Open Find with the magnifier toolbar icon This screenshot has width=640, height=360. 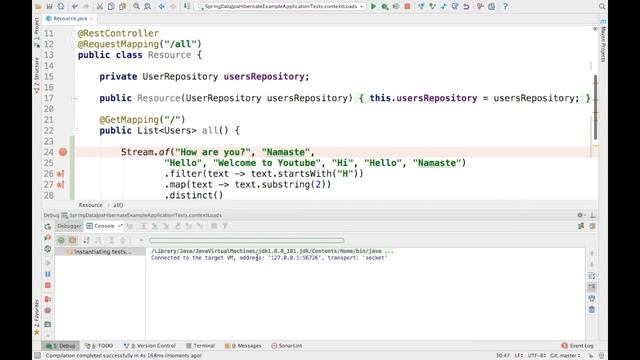click(136, 6)
